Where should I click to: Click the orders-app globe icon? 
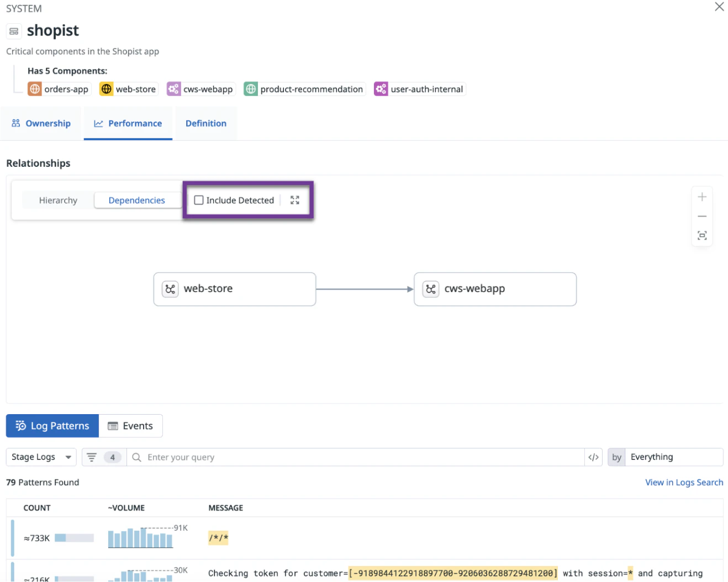tap(35, 89)
